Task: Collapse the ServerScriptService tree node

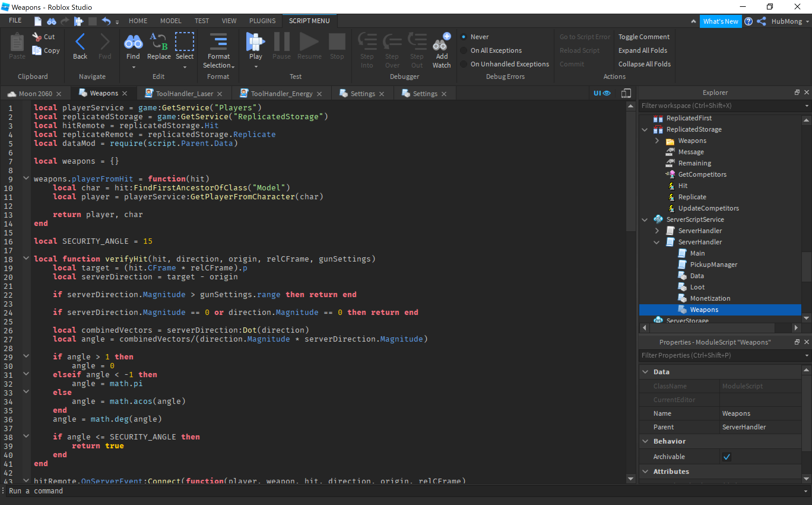Action: click(x=645, y=219)
